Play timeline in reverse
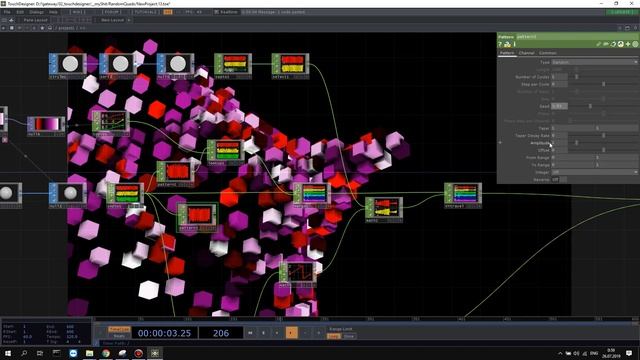This screenshot has width=640, height=360. [277, 333]
